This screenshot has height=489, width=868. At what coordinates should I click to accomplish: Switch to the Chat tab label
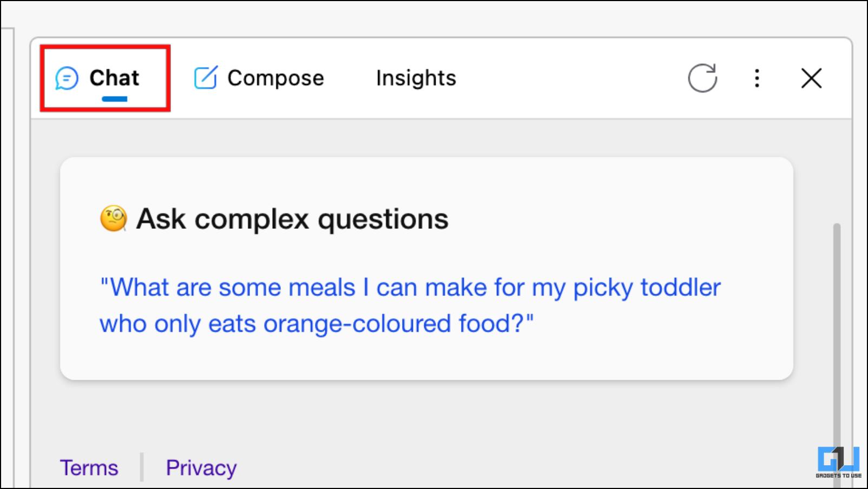click(x=114, y=78)
